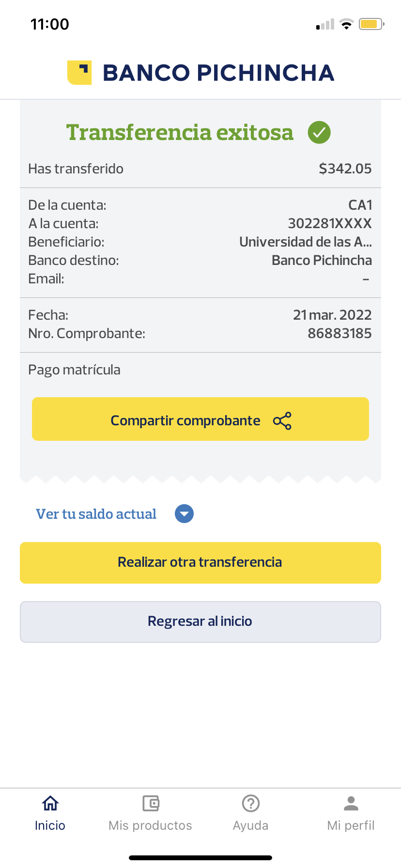Screen dimensions: 401x868
Task: Open the Mis productos wallet icon
Action: pos(151,804)
